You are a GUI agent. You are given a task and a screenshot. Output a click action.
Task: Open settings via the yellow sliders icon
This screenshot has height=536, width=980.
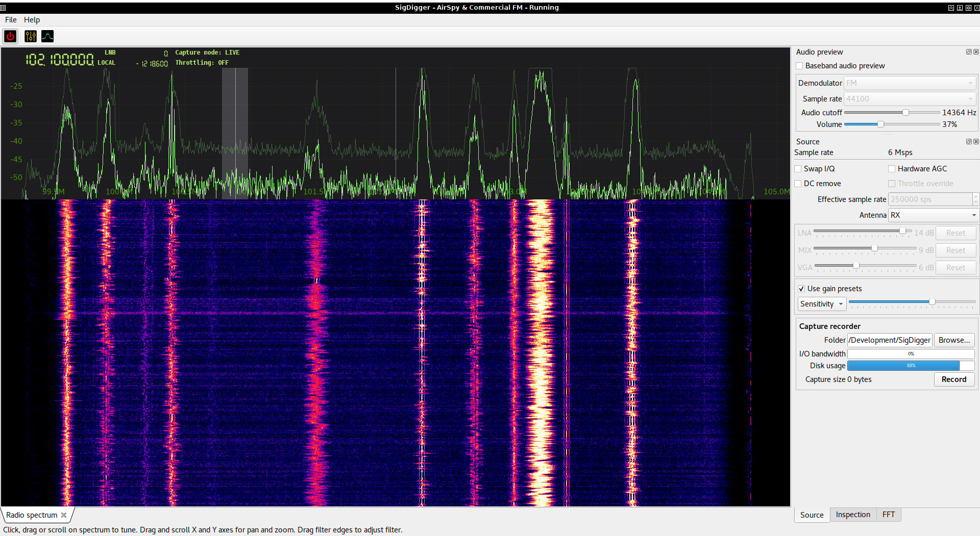[x=31, y=36]
